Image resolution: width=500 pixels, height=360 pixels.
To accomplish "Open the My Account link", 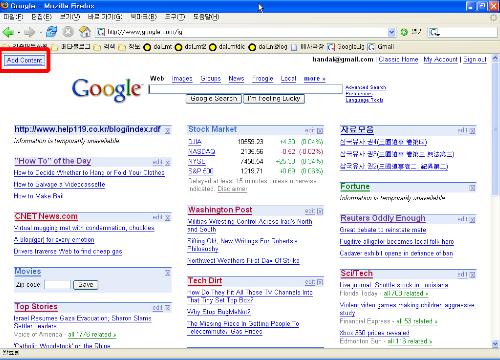I will tap(441, 59).
